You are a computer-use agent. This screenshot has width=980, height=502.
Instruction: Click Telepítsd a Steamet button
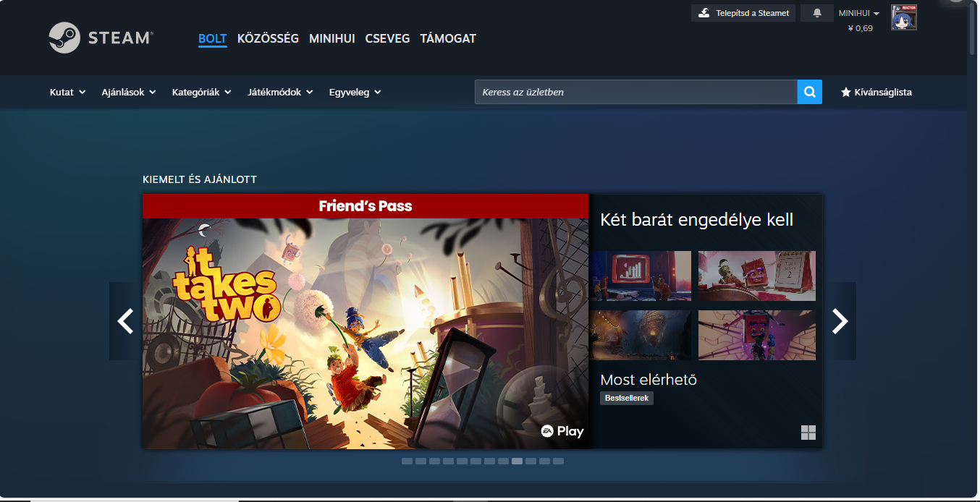click(743, 13)
